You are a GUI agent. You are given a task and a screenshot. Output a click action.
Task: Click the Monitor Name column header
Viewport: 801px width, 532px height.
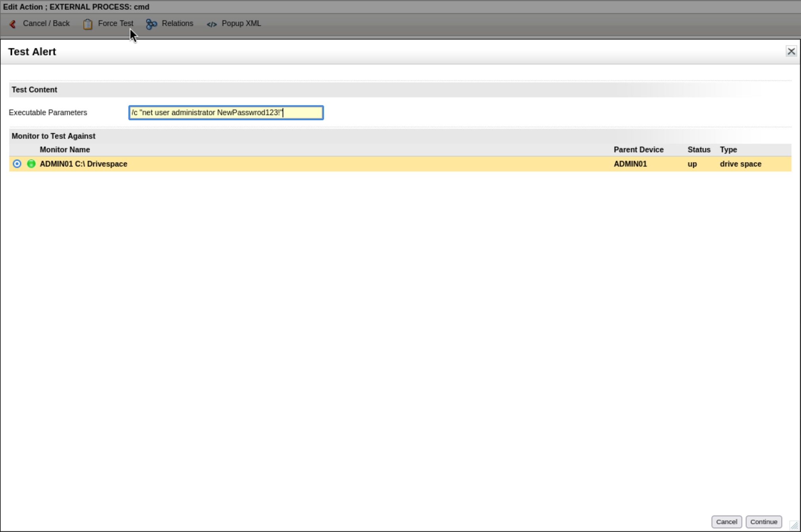click(x=65, y=149)
